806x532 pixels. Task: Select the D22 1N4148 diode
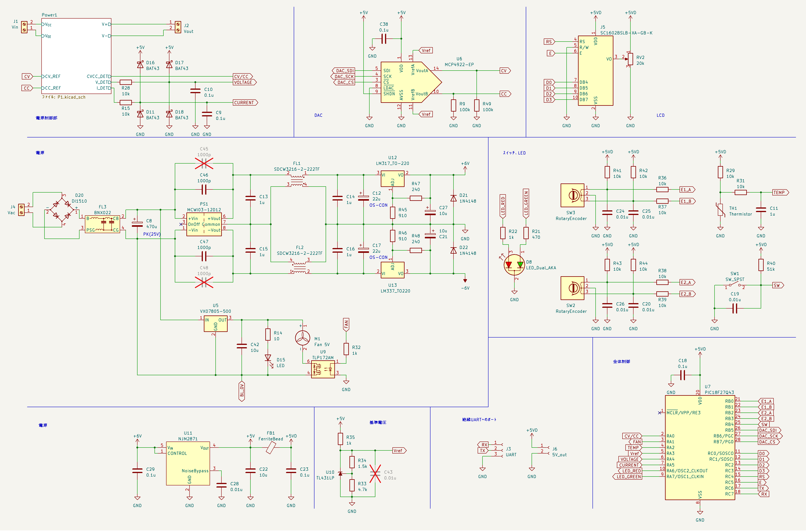pyautogui.click(x=453, y=250)
